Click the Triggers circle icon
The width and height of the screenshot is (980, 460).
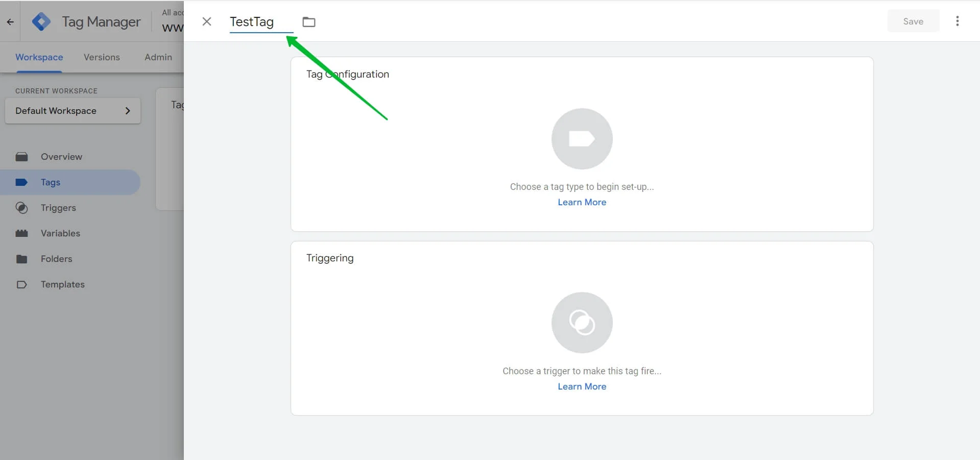[x=21, y=208]
